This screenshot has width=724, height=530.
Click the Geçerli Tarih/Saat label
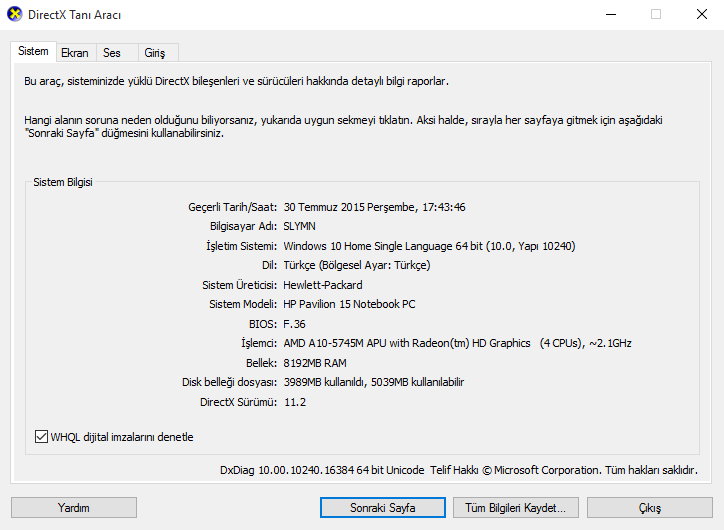pyautogui.click(x=232, y=207)
